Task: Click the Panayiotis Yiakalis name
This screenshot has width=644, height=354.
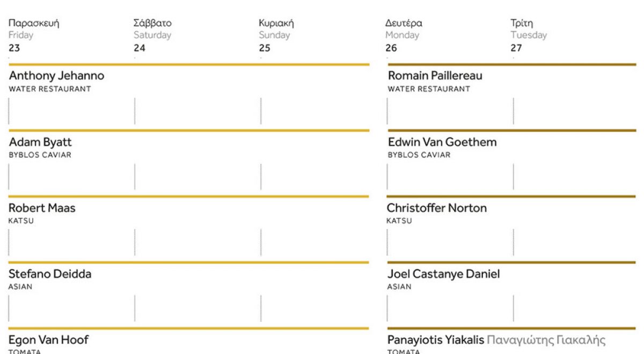Action: (x=435, y=340)
